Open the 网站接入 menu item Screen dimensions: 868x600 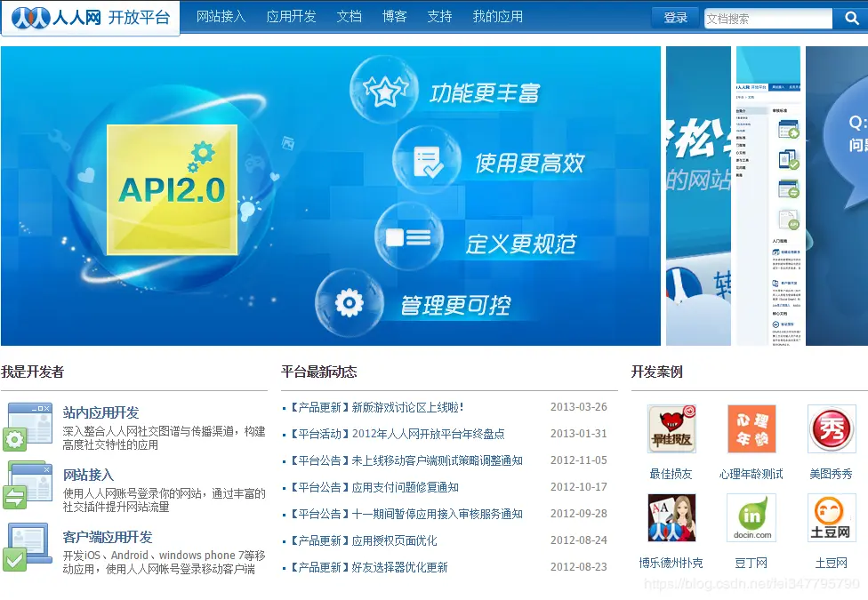[221, 17]
